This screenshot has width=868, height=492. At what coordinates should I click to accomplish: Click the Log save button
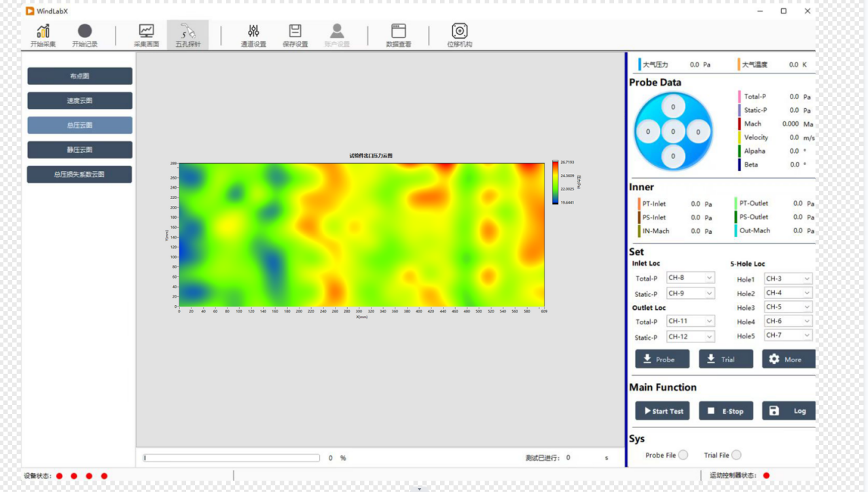789,410
